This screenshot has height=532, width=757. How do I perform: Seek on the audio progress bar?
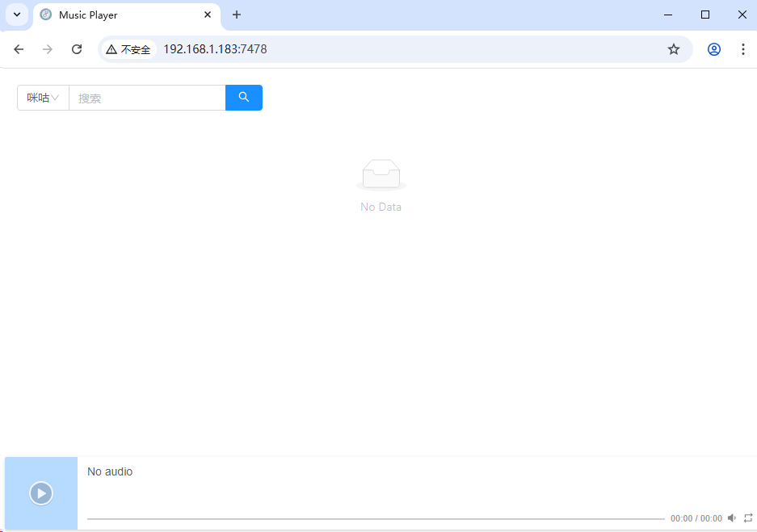[x=375, y=518]
